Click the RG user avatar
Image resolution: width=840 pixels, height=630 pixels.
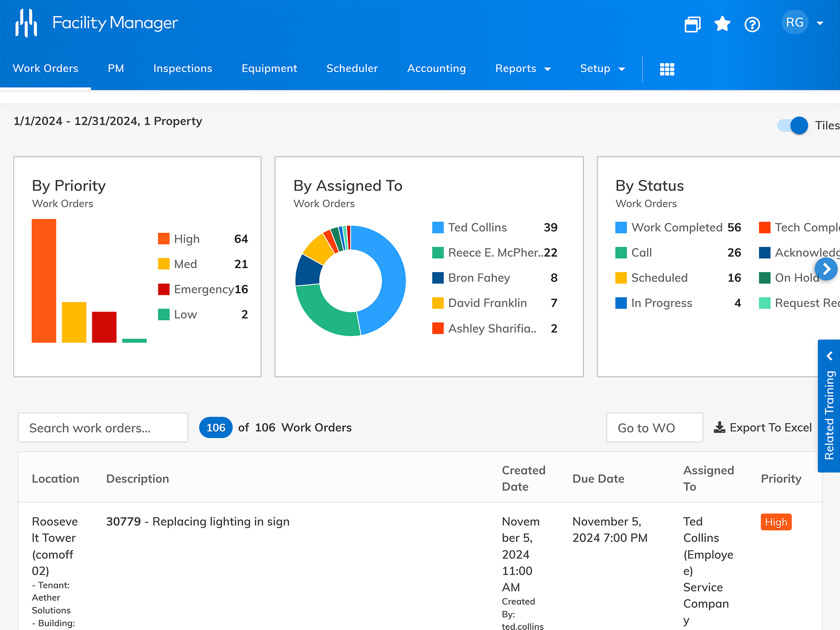coord(794,23)
